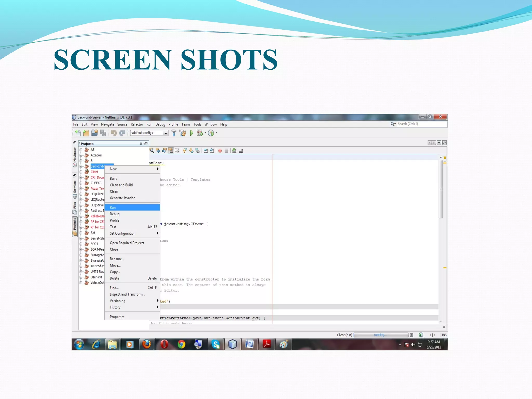Open Debug Project dropdown arrow
Viewport: 532px width, 399px height.
(x=205, y=133)
